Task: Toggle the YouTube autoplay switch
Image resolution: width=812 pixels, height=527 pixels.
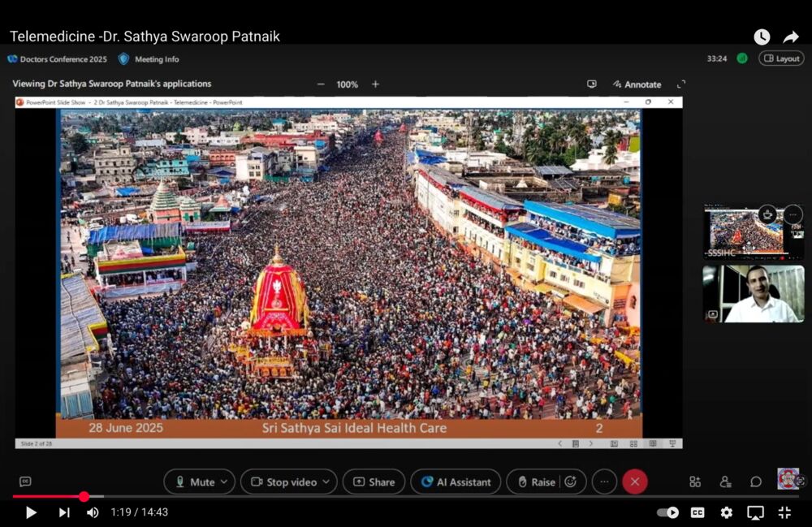Action: point(667,512)
